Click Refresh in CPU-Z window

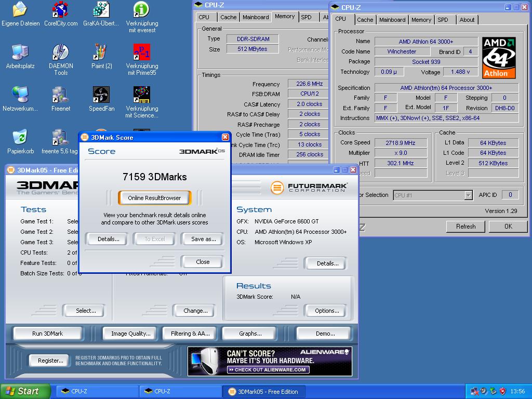[x=465, y=227]
